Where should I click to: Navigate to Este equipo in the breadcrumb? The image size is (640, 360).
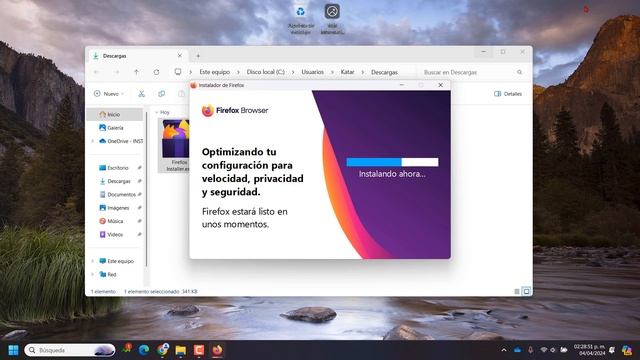[x=215, y=72]
